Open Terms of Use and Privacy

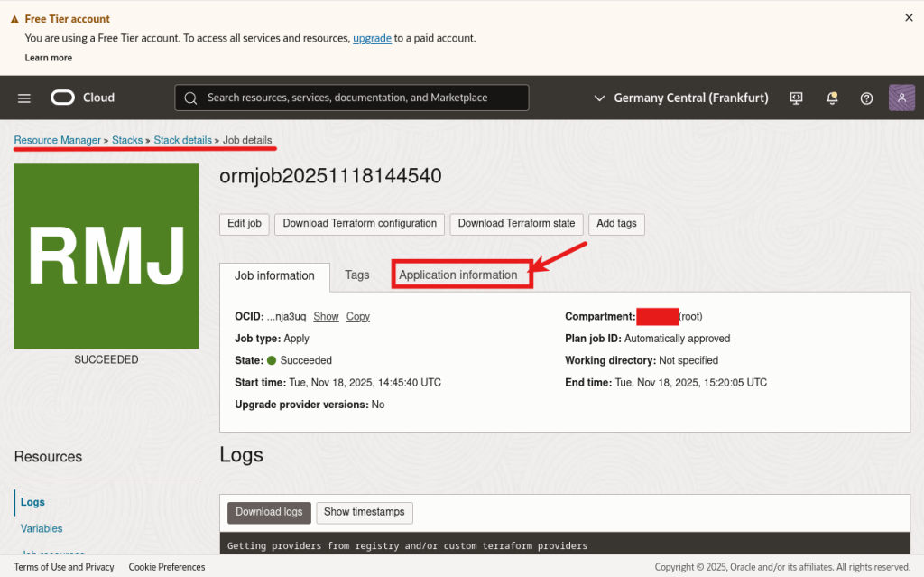tap(64, 567)
